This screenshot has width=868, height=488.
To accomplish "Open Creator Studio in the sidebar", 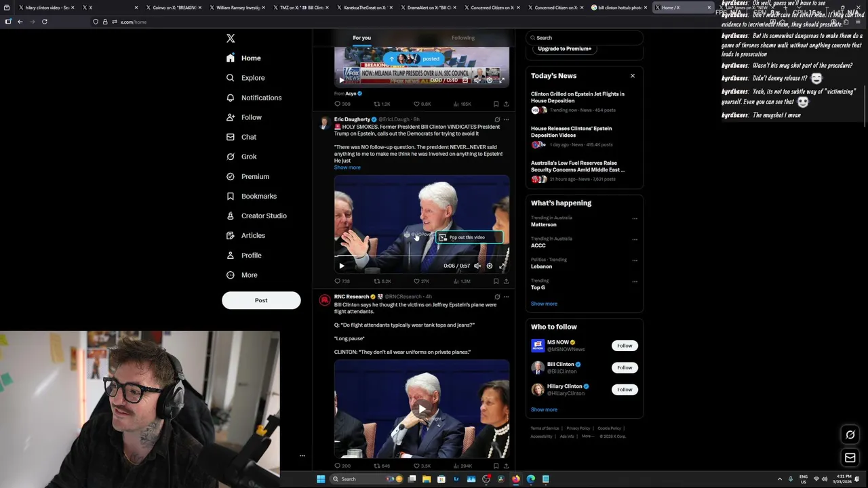I will click(x=256, y=216).
